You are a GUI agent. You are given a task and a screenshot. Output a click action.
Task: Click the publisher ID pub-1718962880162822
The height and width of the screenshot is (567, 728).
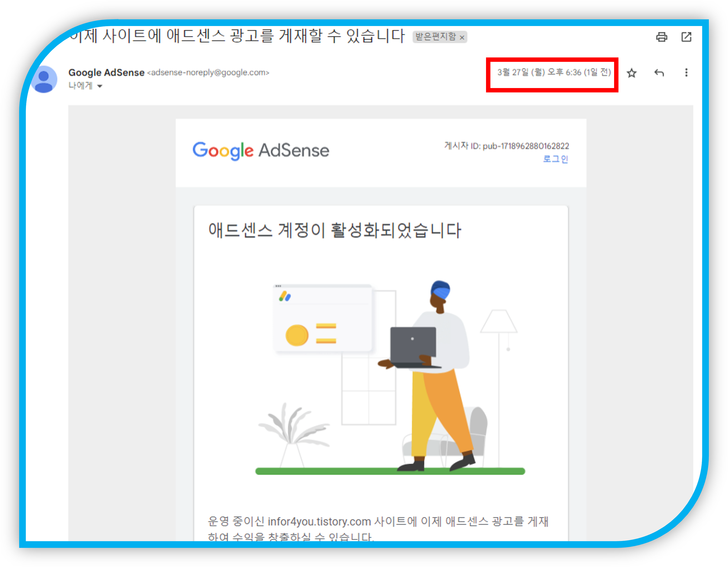(526, 146)
